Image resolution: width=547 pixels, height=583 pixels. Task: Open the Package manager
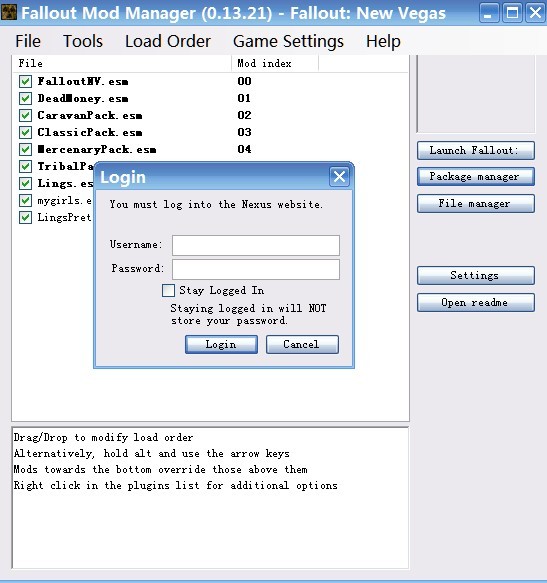tap(476, 177)
